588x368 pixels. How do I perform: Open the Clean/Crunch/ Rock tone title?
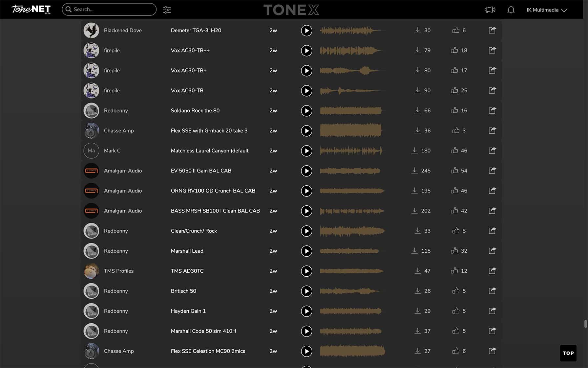pos(194,231)
